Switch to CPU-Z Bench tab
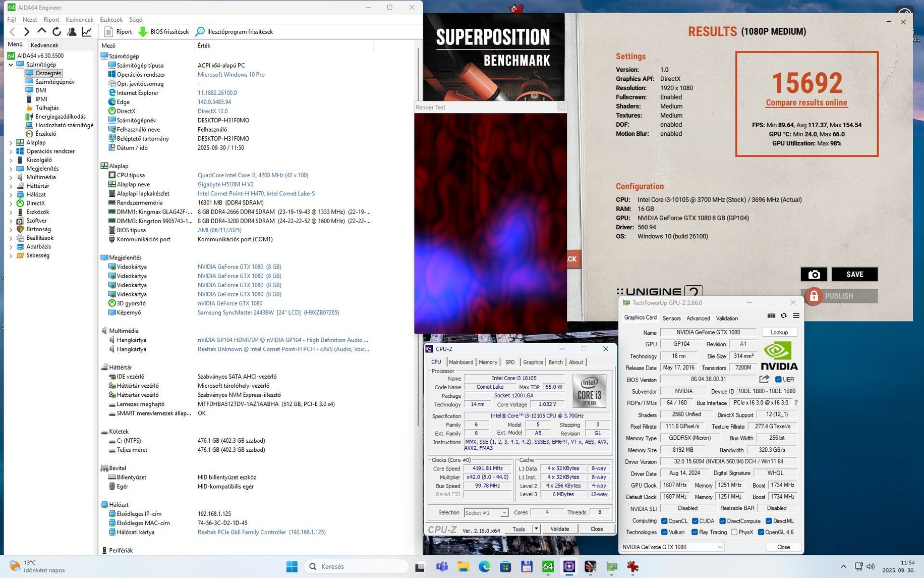The image size is (924, 578). click(555, 362)
